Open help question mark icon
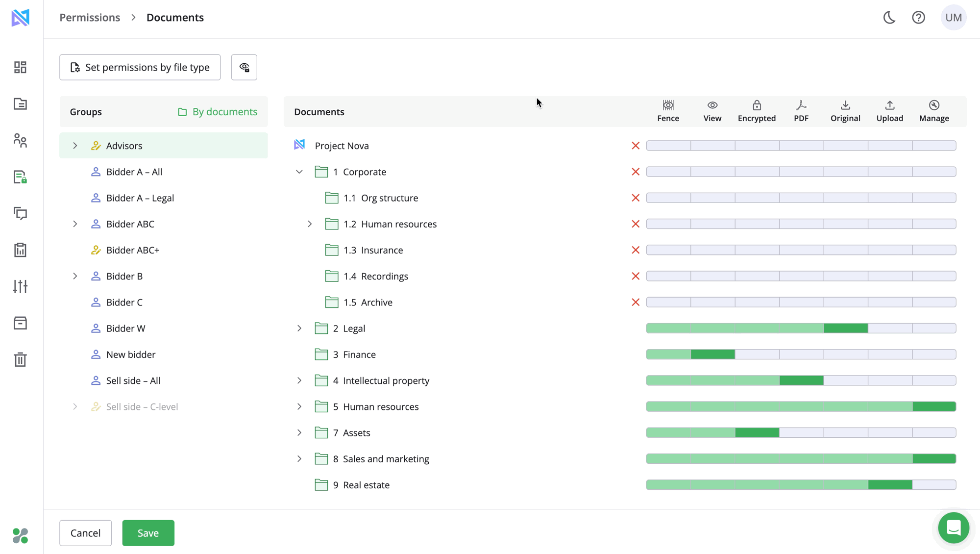This screenshot has width=980, height=554. click(x=918, y=18)
